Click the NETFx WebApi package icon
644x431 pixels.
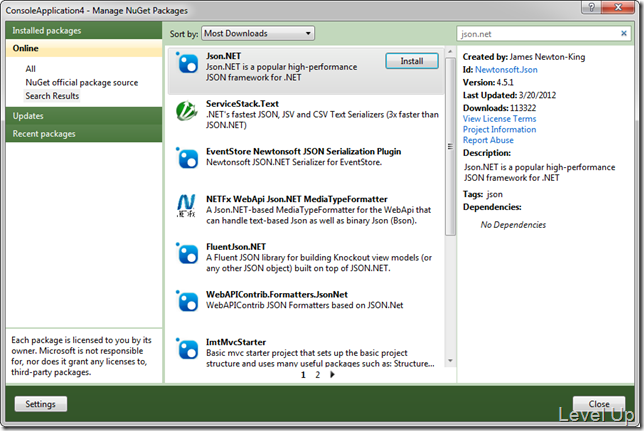(186, 205)
